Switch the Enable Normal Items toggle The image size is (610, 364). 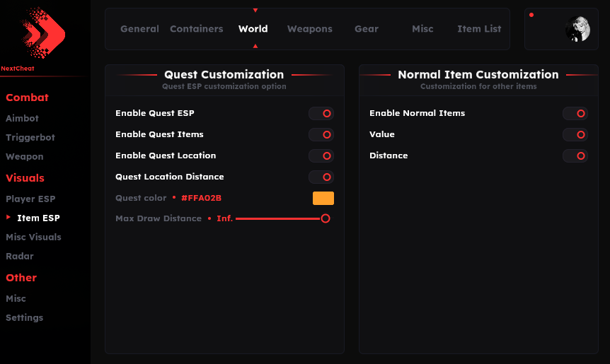(575, 113)
